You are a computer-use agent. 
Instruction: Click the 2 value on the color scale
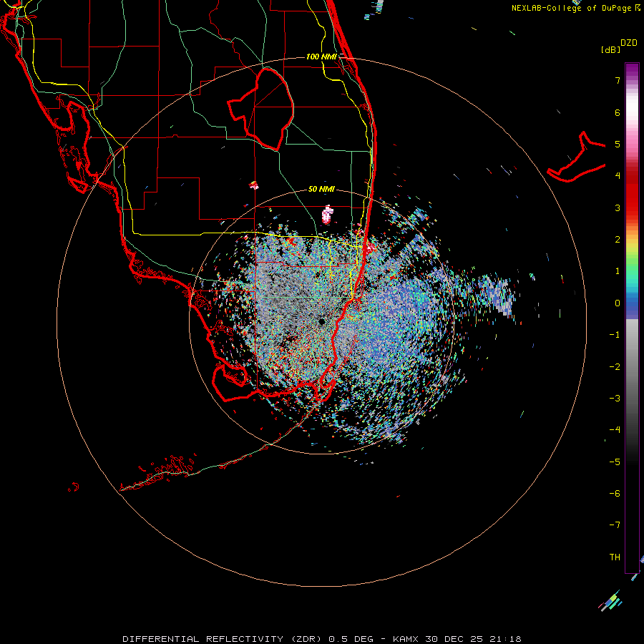pyautogui.click(x=618, y=240)
